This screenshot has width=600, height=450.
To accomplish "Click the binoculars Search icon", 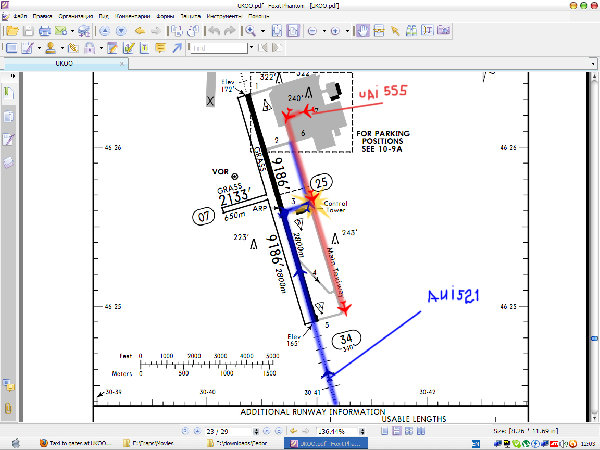I will (411, 31).
